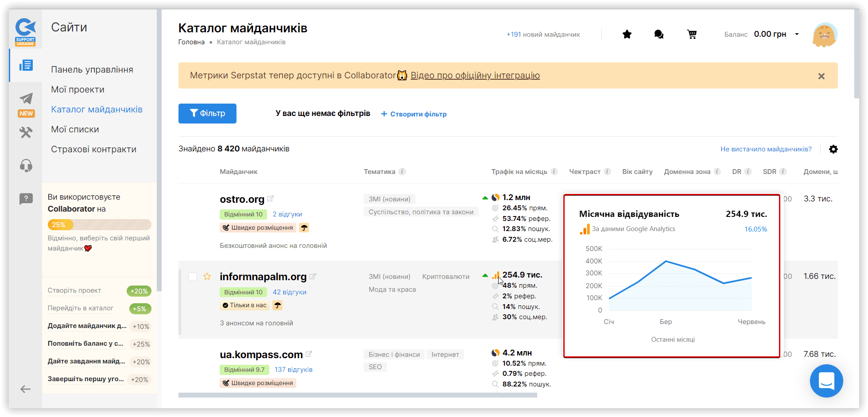Open 2 відгуки for ostro.org
Viewport: 868px width, 417px height.
click(287, 214)
